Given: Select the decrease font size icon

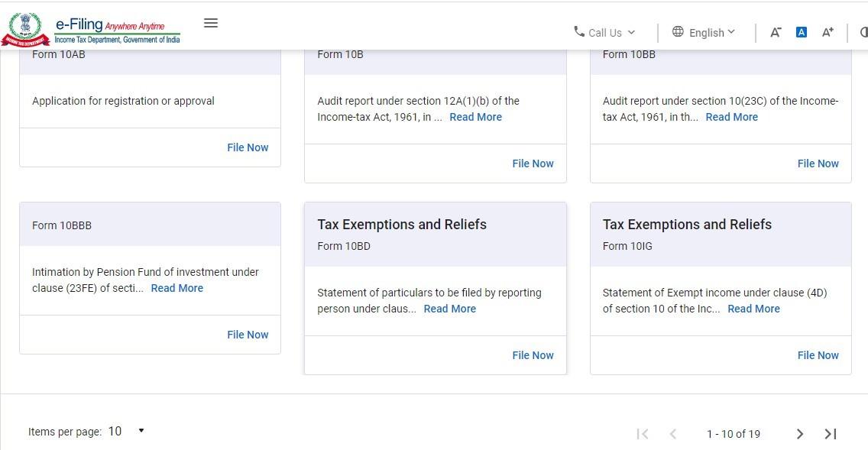Looking at the screenshot, I should point(776,32).
